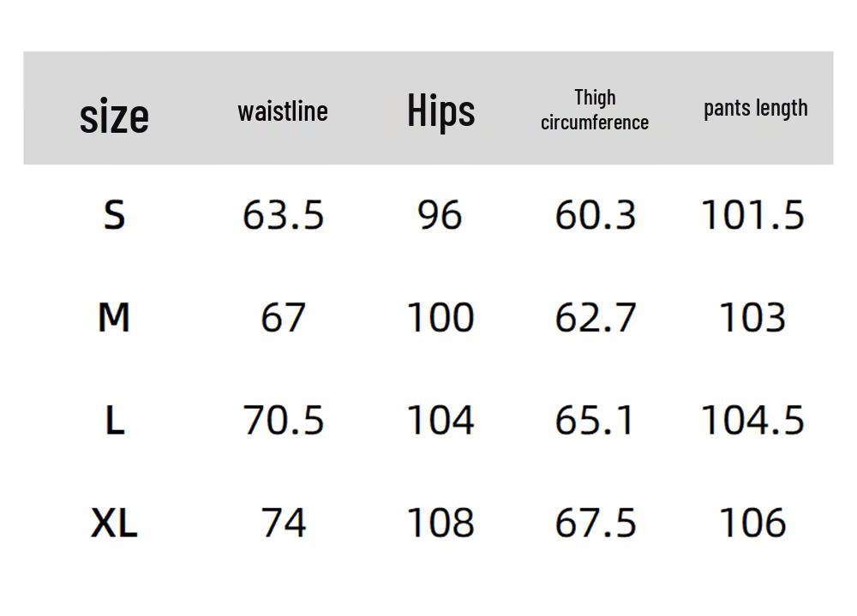The width and height of the screenshot is (857, 616).
Task: Click the Thigh circumference header
Action: (x=595, y=110)
